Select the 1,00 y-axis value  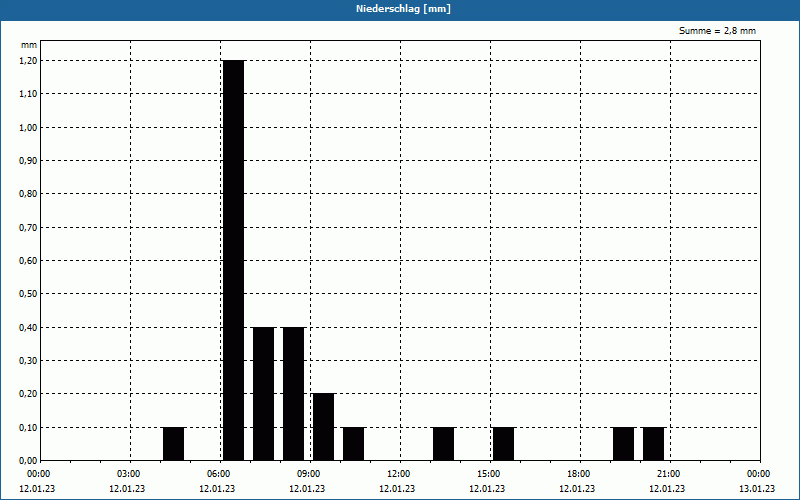point(28,128)
